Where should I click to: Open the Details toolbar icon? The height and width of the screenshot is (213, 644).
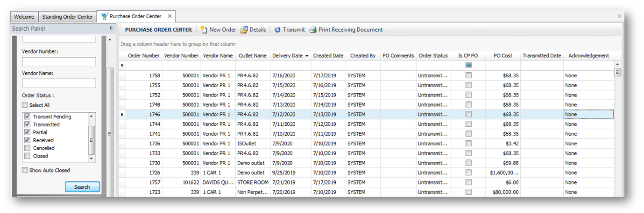coord(244,30)
